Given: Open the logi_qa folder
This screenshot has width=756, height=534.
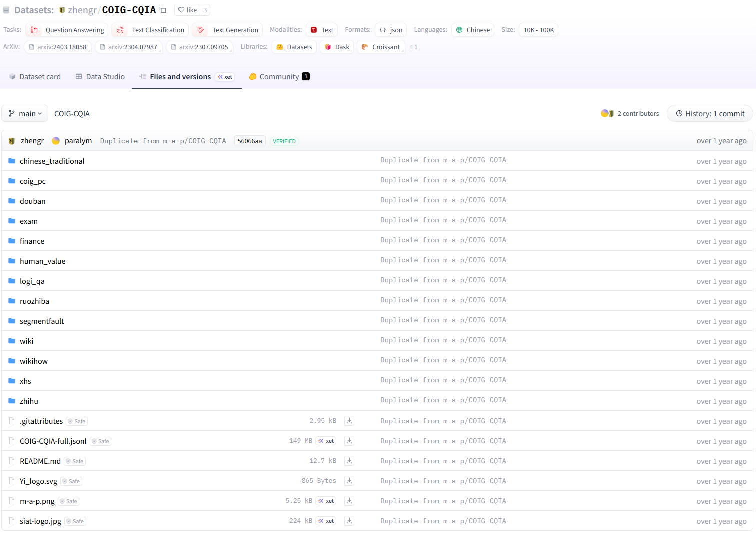Looking at the screenshot, I should pos(32,281).
